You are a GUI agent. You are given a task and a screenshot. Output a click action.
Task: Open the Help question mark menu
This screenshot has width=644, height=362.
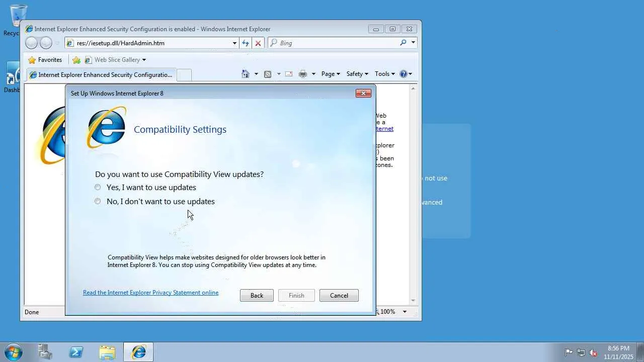[406, 74]
